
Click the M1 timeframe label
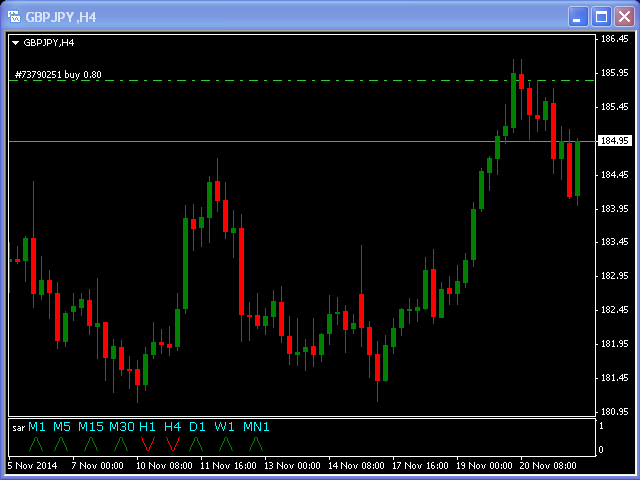click(x=37, y=427)
